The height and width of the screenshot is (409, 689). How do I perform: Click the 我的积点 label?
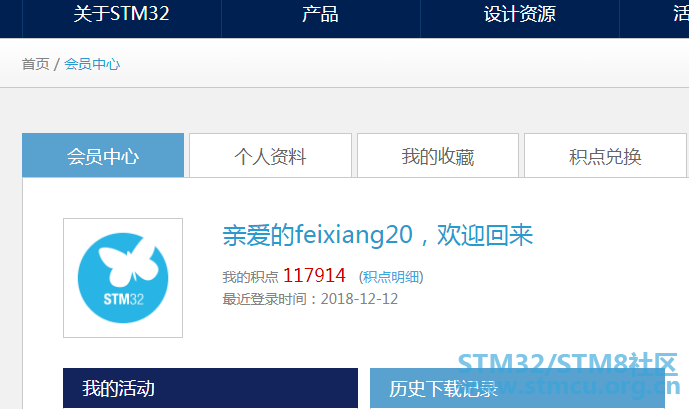tap(250, 277)
